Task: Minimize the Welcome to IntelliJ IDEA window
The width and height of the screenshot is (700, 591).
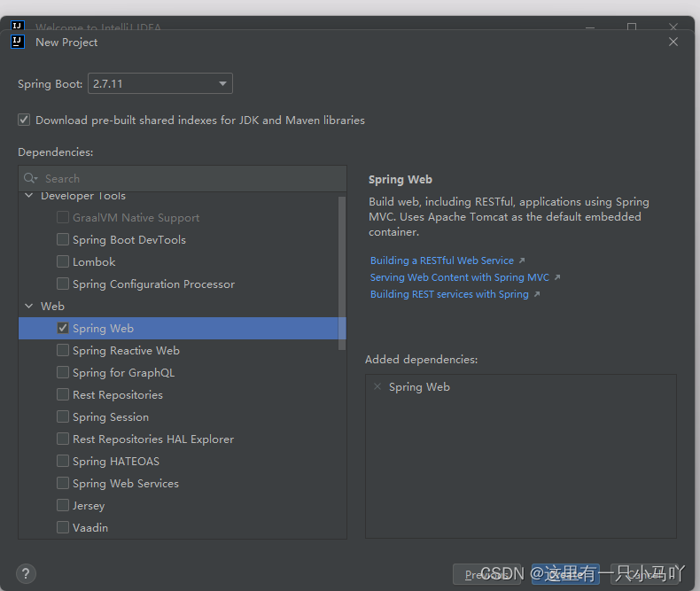Action: coord(590,27)
